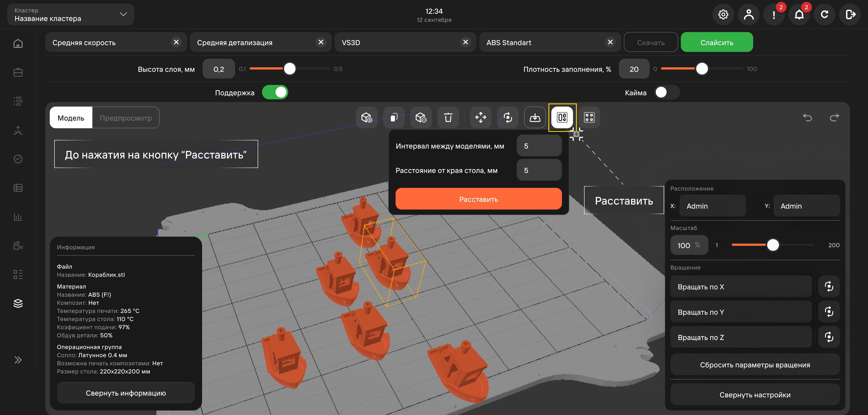This screenshot has height=415, width=868.
Task: Enable the Кайма toggle
Action: click(667, 92)
